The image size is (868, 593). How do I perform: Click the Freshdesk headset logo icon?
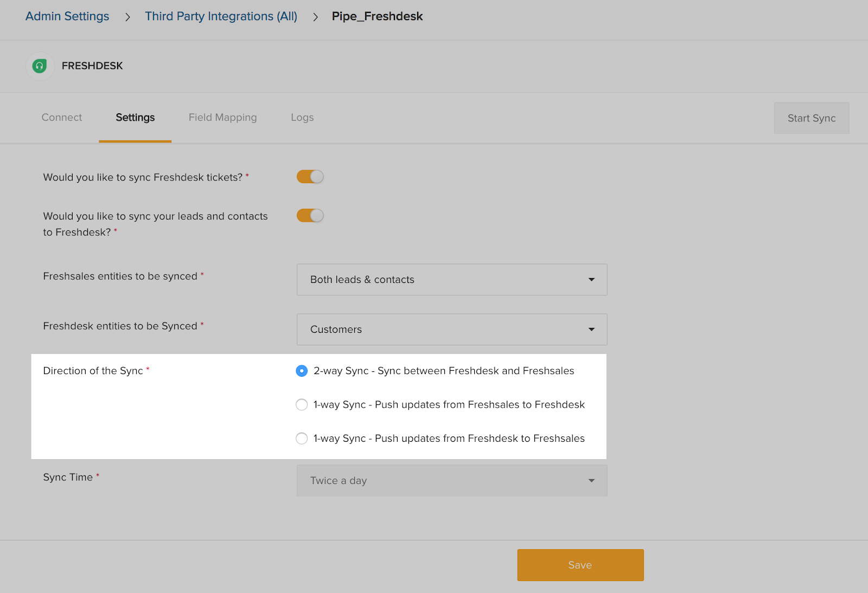tap(40, 66)
